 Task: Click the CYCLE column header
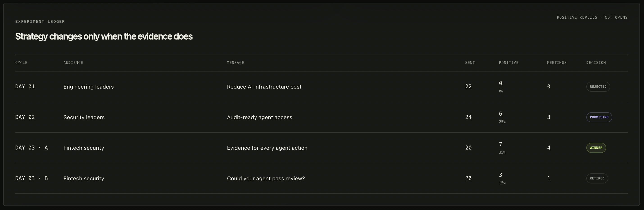tap(21, 63)
